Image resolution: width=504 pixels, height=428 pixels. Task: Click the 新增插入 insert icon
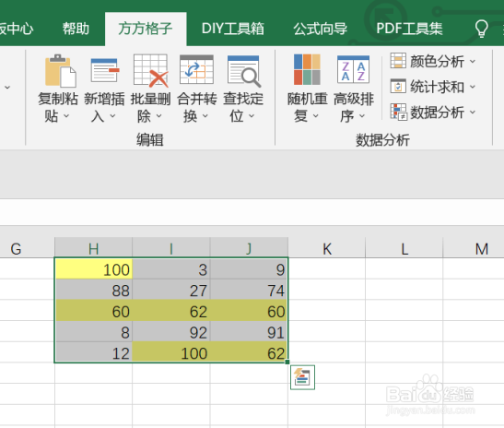[105, 70]
